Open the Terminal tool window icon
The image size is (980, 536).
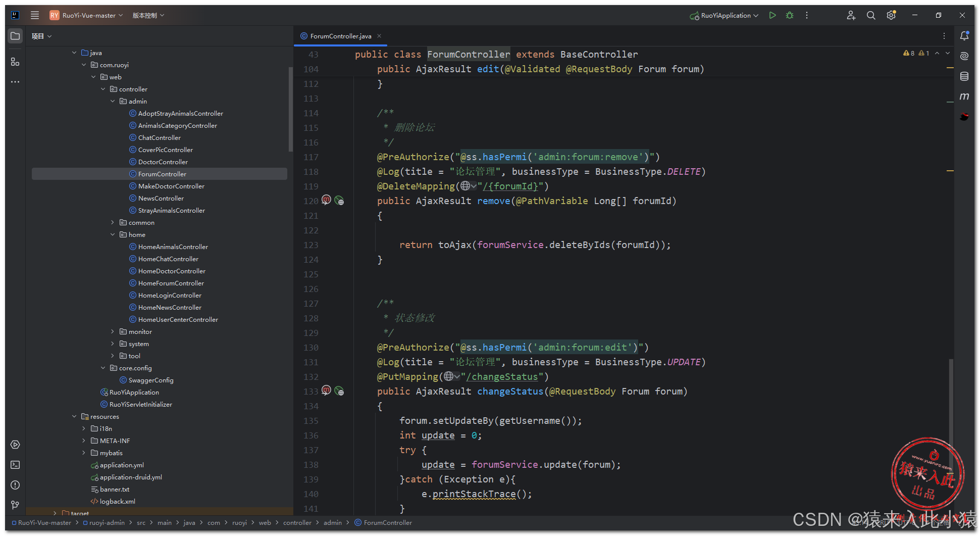pyautogui.click(x=15, y=465)
